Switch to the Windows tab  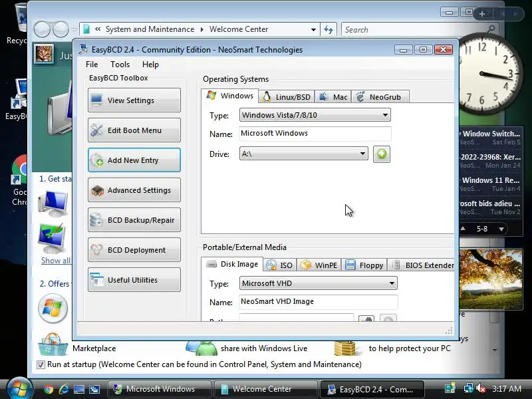pyautogui.click(x=229, y=96)
